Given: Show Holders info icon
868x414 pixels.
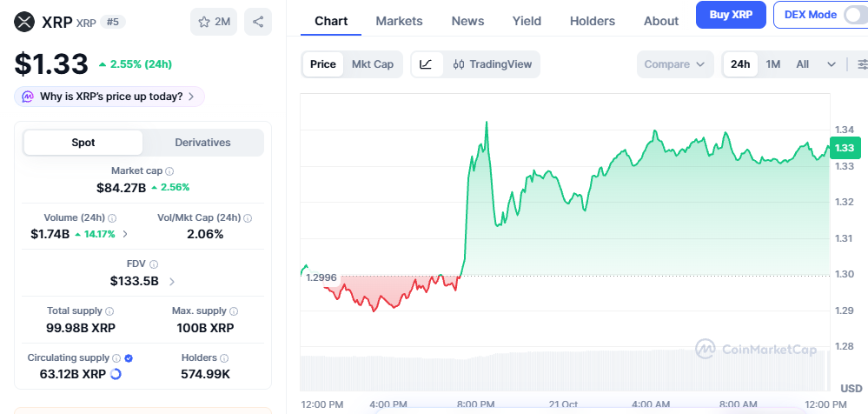Looking at the screenshot, I should 223,358.
